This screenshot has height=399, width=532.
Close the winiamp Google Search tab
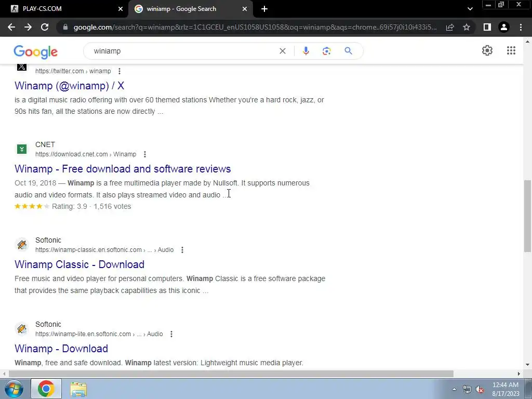pyautogui.click(x=245, y=9)
